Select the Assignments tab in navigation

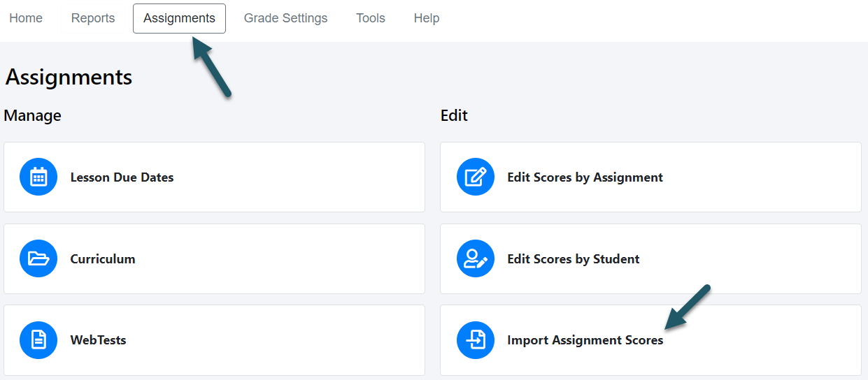179,18
